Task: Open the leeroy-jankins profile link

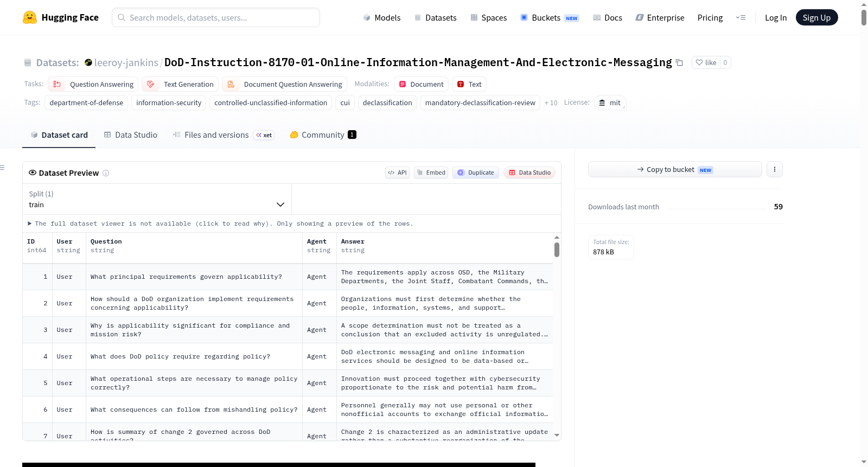Action: click(126, 62)
